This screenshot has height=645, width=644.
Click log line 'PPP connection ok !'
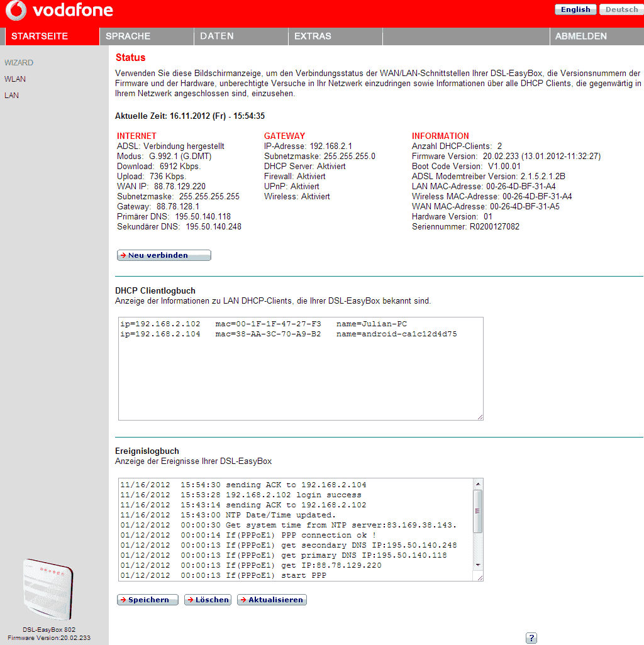point(248,535)
